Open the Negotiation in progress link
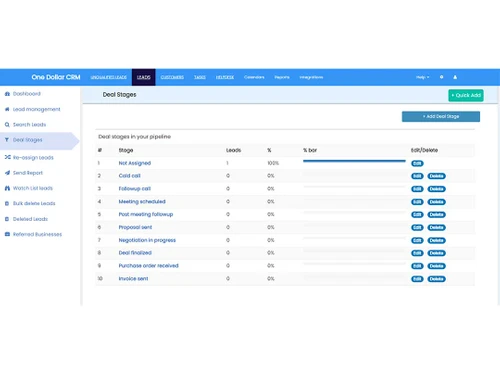 (x=147, y=240)
